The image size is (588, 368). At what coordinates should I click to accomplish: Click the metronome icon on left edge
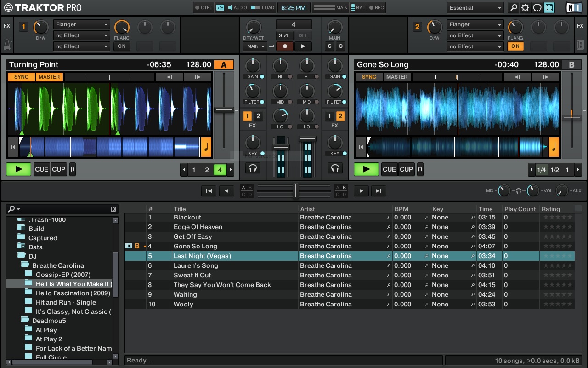pos(7,45)
